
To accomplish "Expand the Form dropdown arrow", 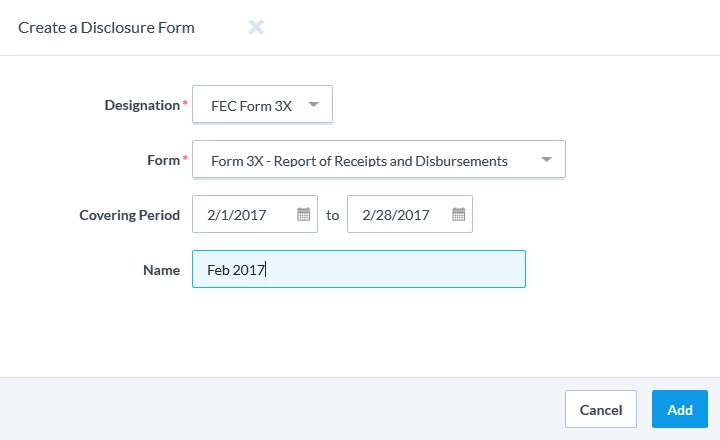I will 546,159.
